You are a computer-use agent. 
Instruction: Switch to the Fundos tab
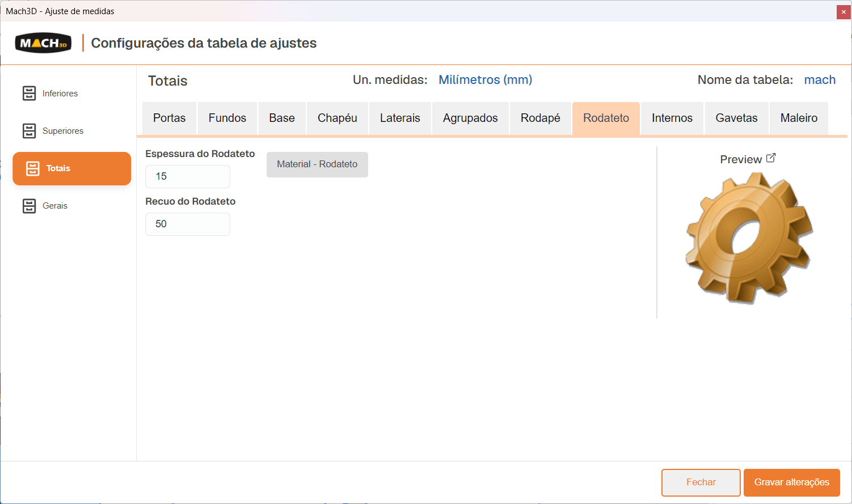click(227, 118)
